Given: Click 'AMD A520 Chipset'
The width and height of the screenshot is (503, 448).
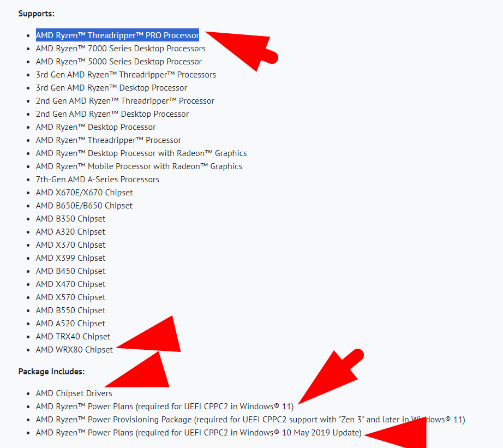Looking at the screenshot, I should (x=70, y=324).
